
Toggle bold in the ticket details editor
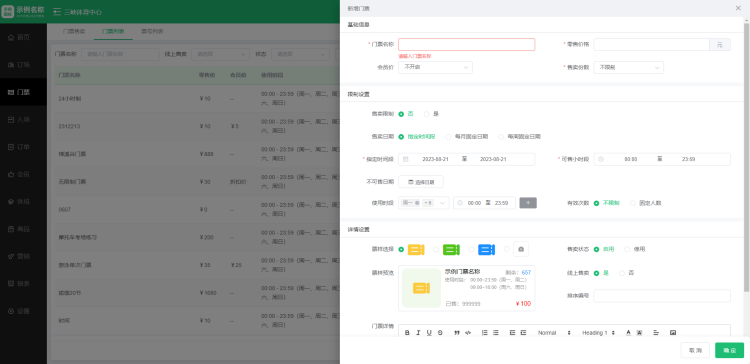coord(407,332)
